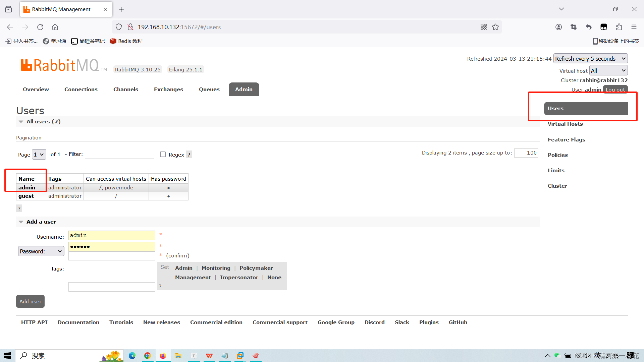Open the browser extensions puzzle icon

tap(619, 27)
